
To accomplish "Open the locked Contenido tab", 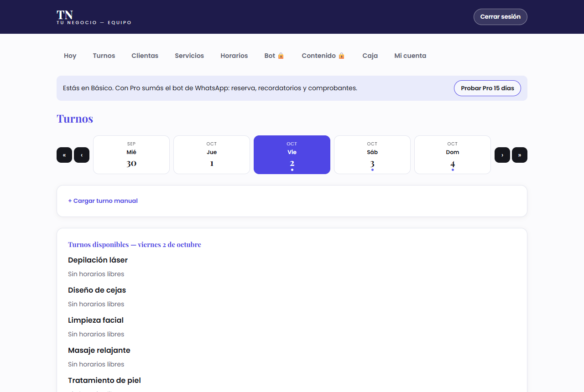I will point(323,56).
